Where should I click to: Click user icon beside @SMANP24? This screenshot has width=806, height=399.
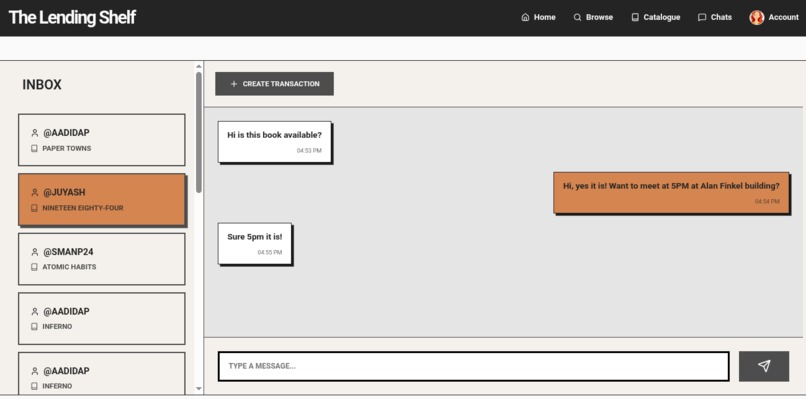pos(34,252)
